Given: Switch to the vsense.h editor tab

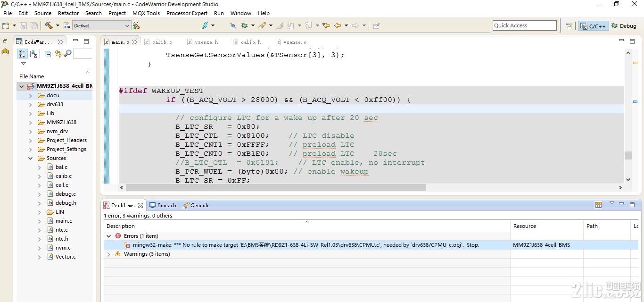Looking at the screenshot, I should 203,42.
